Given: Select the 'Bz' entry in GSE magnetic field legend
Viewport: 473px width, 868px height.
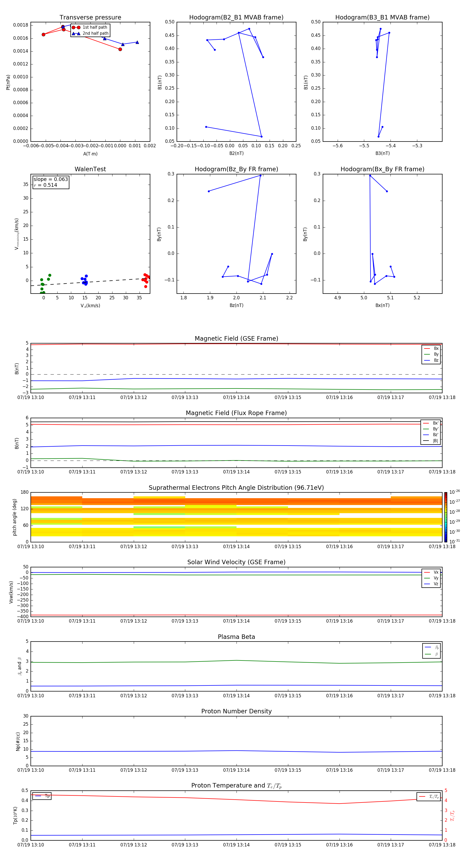Looking at the screenshot, I should pos(431,360).
